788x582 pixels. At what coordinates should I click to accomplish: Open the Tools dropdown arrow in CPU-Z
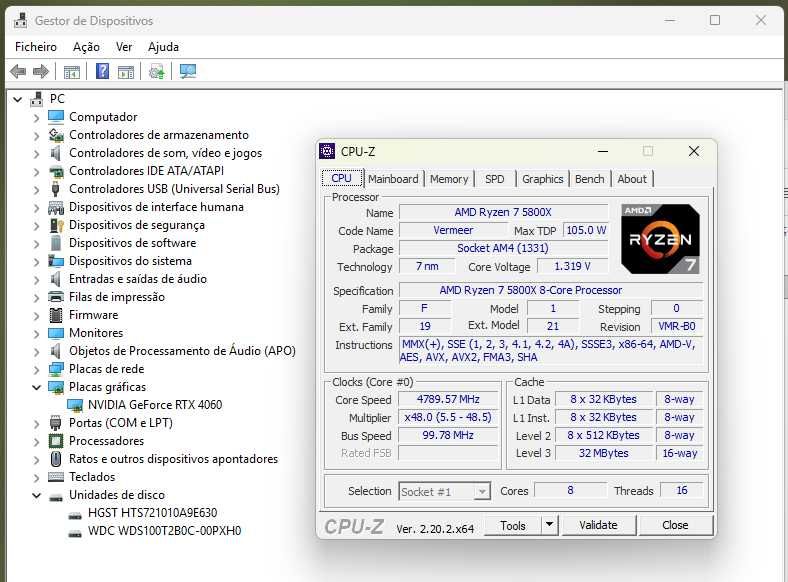[549, 525]
